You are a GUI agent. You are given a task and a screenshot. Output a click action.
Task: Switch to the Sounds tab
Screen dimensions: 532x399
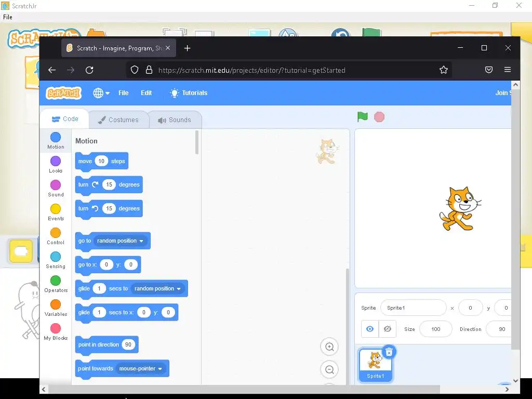pos(175,120)
